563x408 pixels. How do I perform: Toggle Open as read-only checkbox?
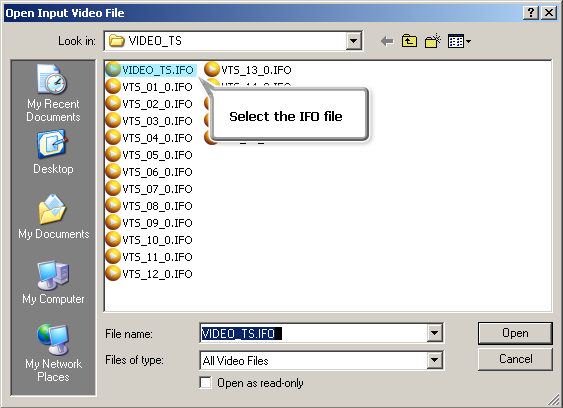(205, 383)
